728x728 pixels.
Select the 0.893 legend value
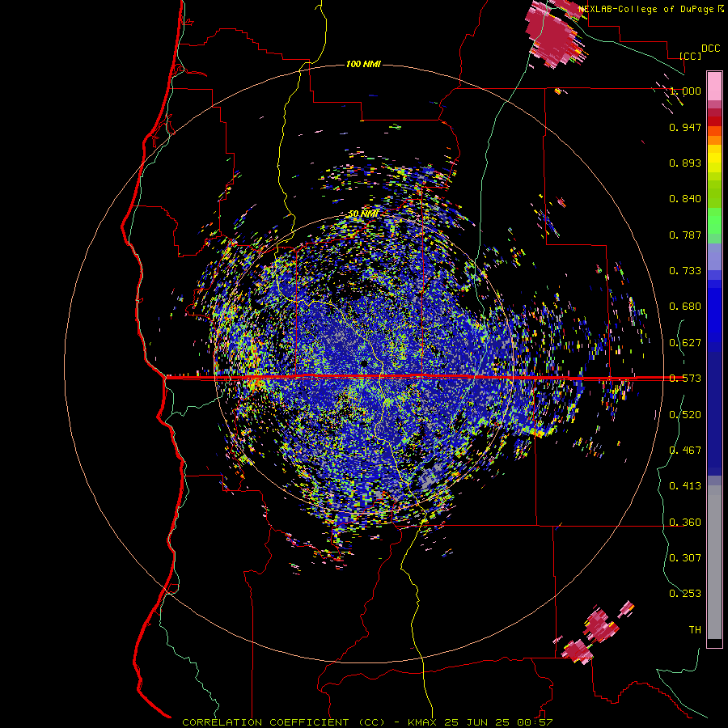click(685, 163)
